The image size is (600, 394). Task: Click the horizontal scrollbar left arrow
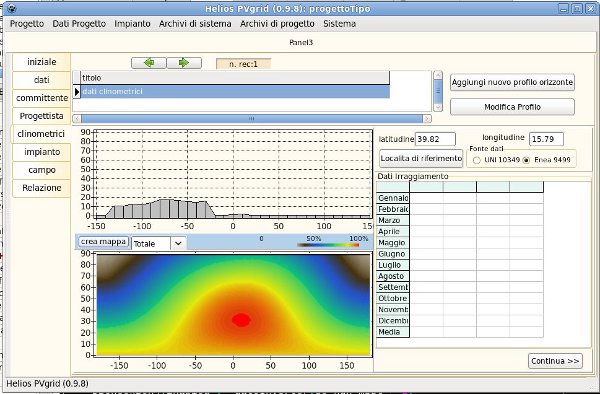(77, 119)
